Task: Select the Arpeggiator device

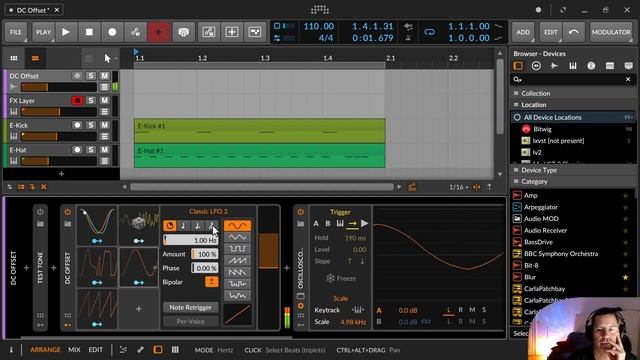Action: point(540,207)
